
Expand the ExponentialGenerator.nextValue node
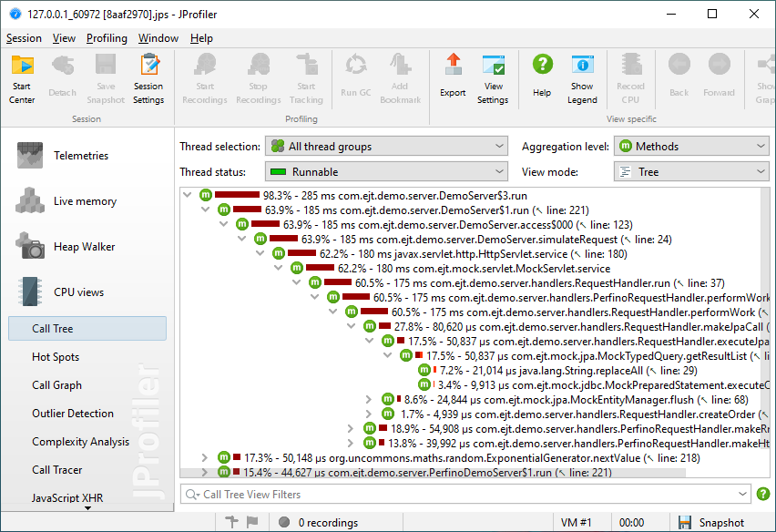(206, 457)
